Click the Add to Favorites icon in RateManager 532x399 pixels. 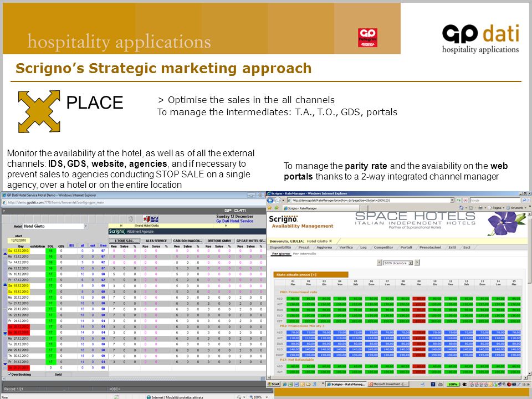tap(276, 208)
